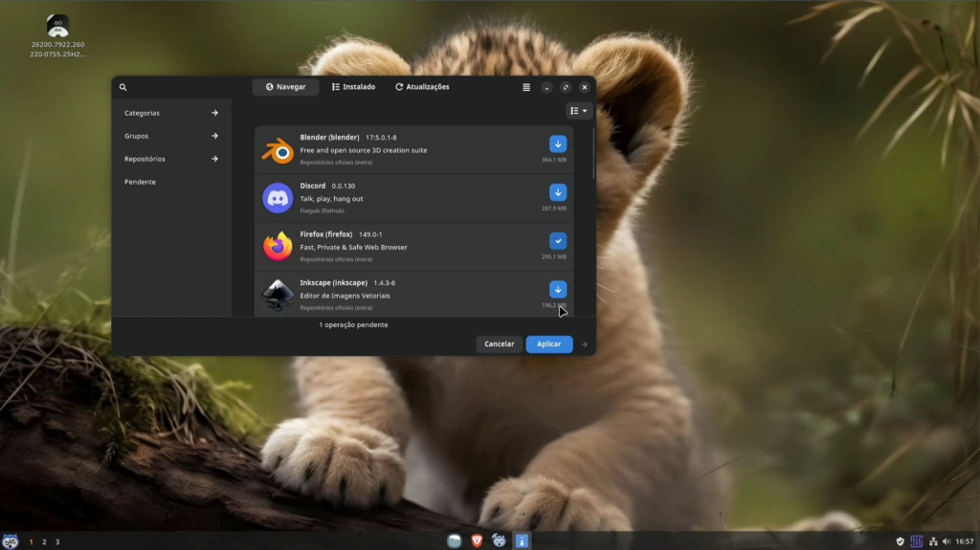Uncheck Firefox pending install button

click(558, 241)
